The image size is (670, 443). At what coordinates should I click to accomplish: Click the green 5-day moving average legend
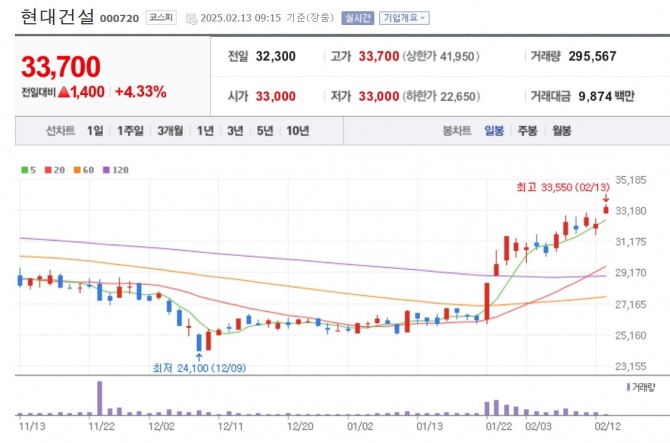click(28, 170)
